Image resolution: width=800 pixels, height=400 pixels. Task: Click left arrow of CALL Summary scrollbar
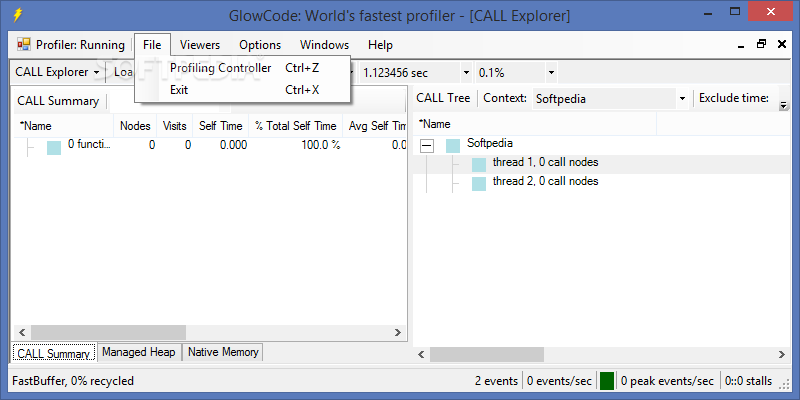coord(22,333)
